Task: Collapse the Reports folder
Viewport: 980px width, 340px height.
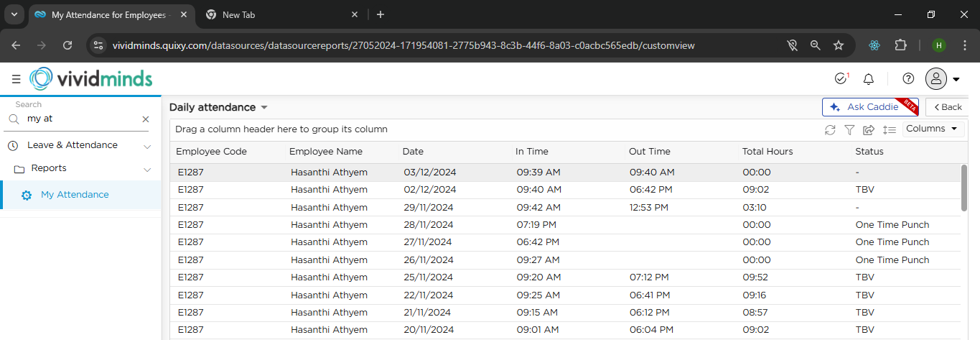Action: coord(147,170)
